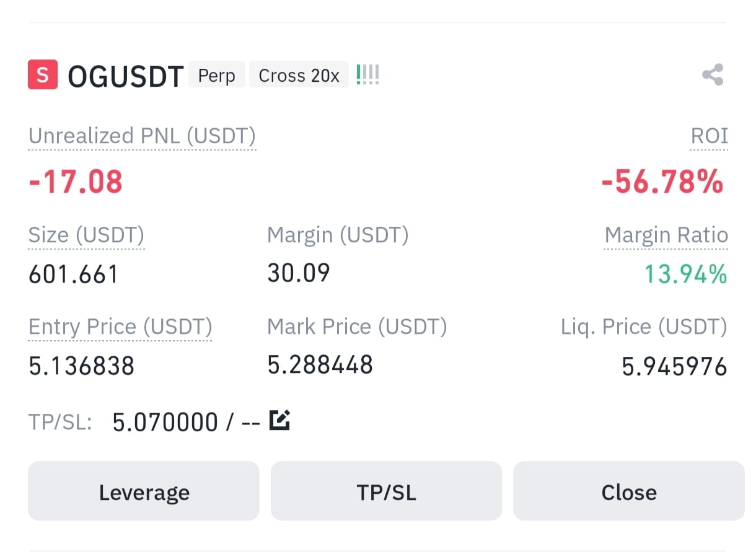Tap the -17.08 unrealized PNL value
The image size is (756, 554).
[x=76, y=182]
